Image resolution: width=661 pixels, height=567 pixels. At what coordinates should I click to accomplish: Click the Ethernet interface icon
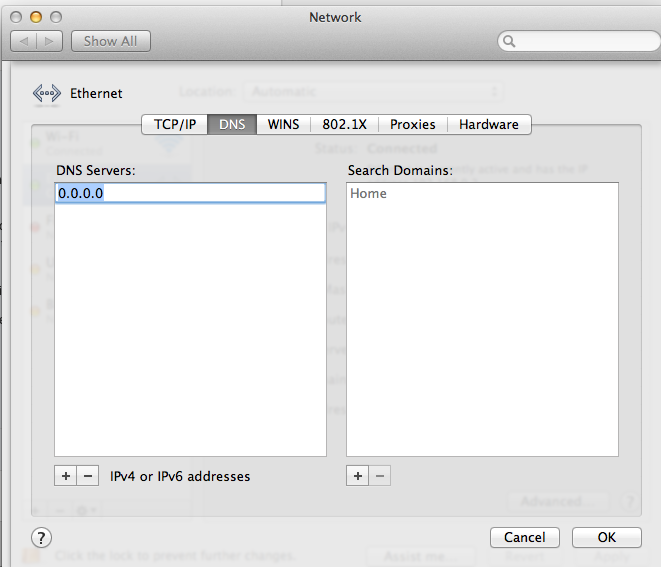(47, 93)
